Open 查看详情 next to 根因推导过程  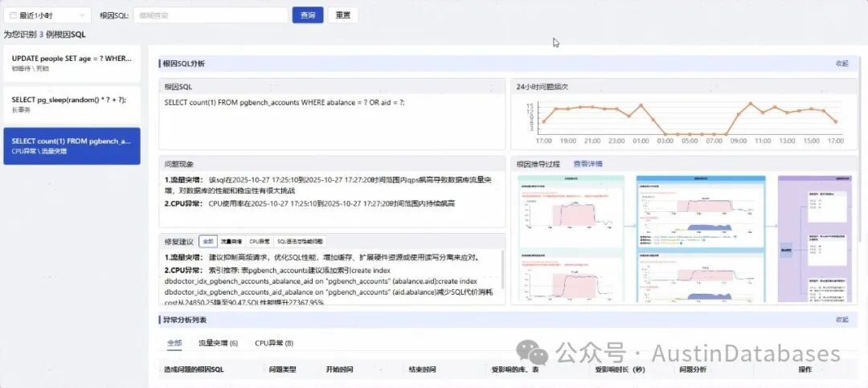588,164
